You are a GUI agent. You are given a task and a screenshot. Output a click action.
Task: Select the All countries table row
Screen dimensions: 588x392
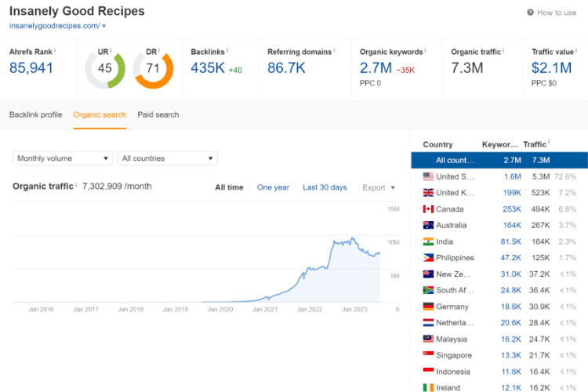499,160
